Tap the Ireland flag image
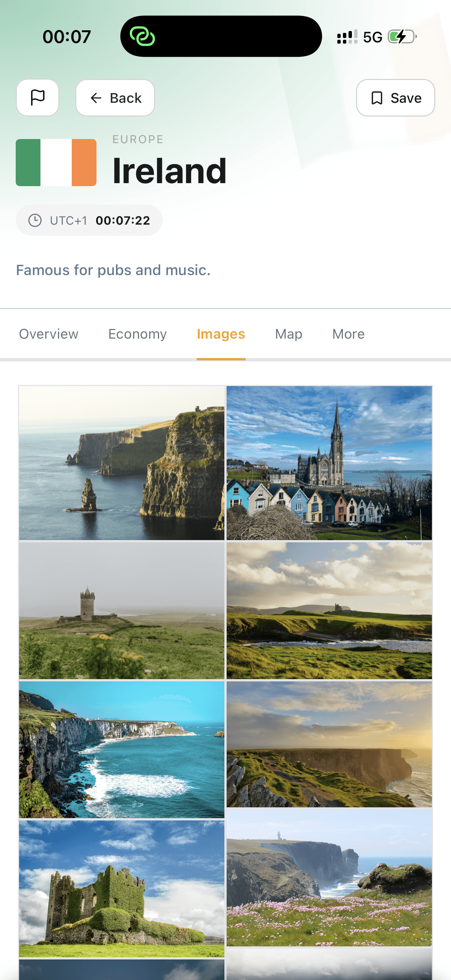Screen dimensions: 451x980 tap(56, 163)
